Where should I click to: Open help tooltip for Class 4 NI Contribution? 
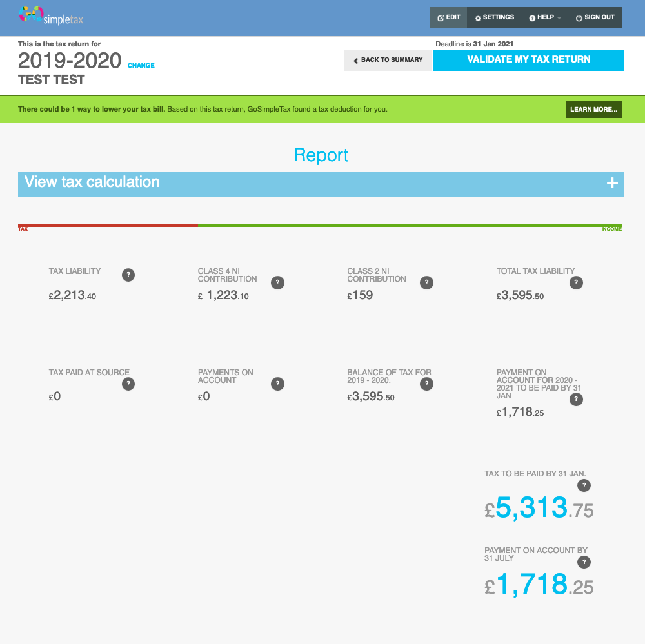277,282
